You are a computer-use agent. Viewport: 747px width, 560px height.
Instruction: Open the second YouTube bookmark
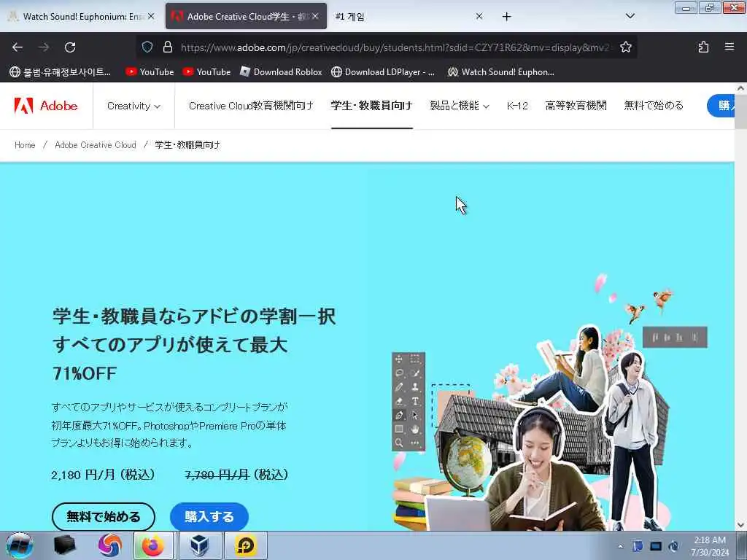tap(206, 72)
